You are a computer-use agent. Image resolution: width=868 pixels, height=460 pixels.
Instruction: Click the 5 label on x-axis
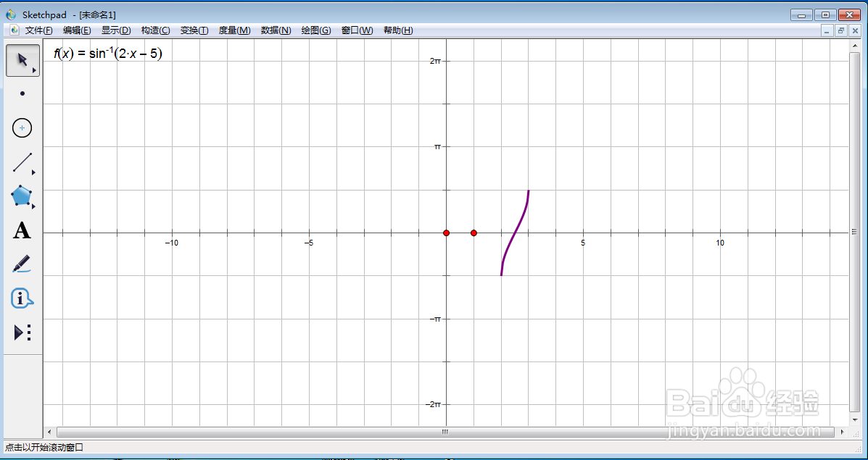(583, 243)
